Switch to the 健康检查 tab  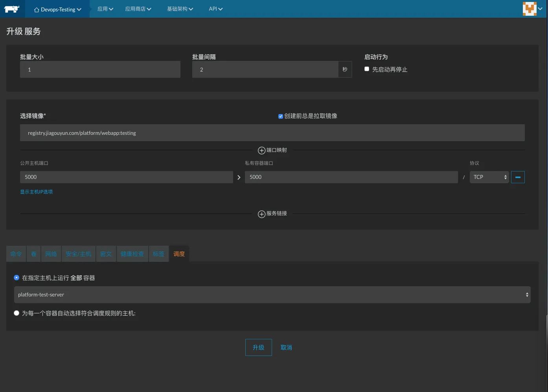(132, 254)
